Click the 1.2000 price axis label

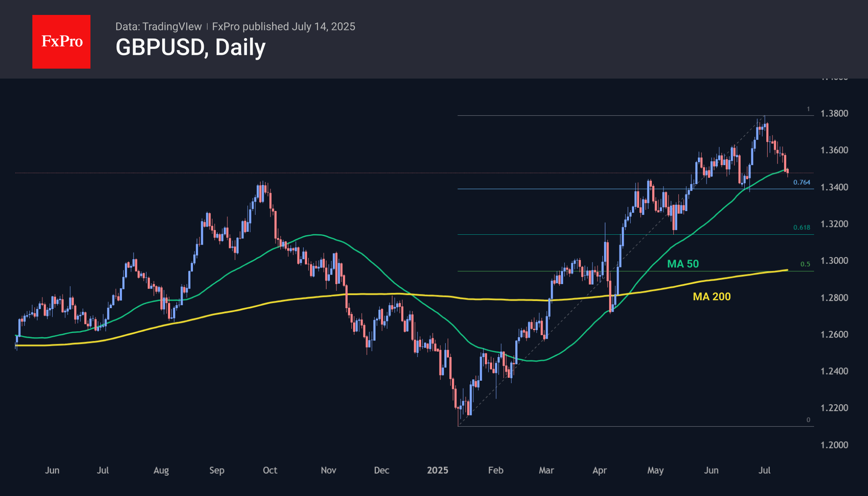[834, 445]
